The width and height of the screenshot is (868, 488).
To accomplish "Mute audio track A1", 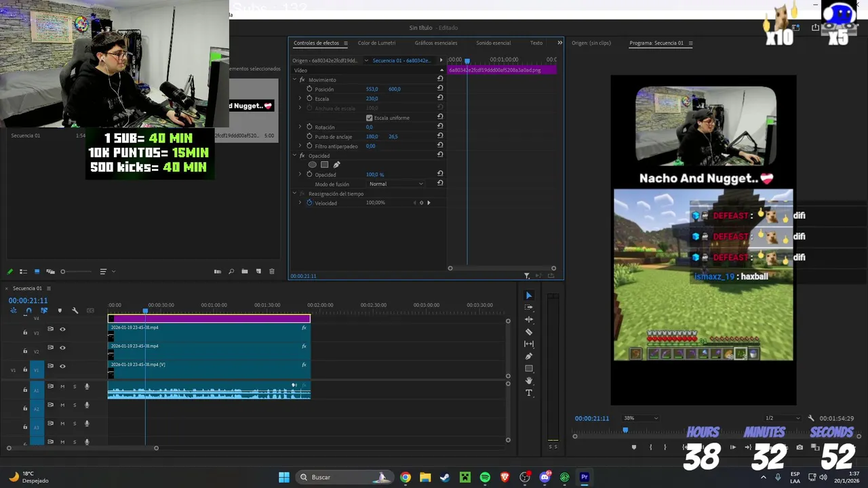I will [x=62, y=386].
